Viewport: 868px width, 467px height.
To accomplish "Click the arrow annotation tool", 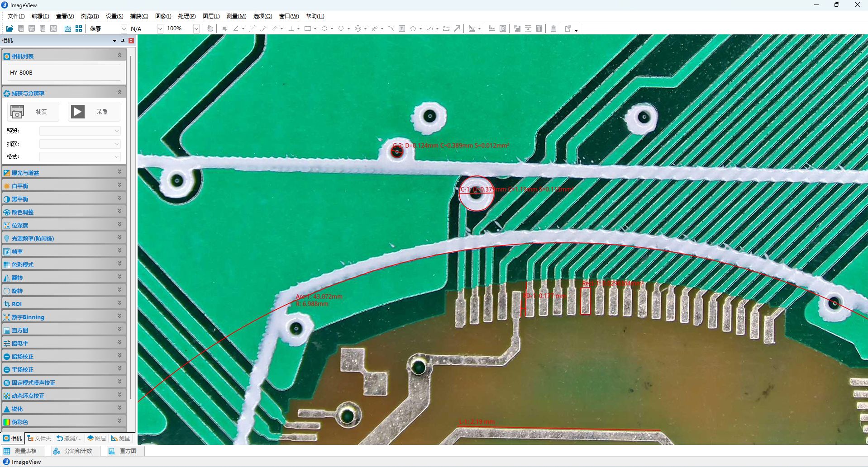I will [x=458, y=28].
